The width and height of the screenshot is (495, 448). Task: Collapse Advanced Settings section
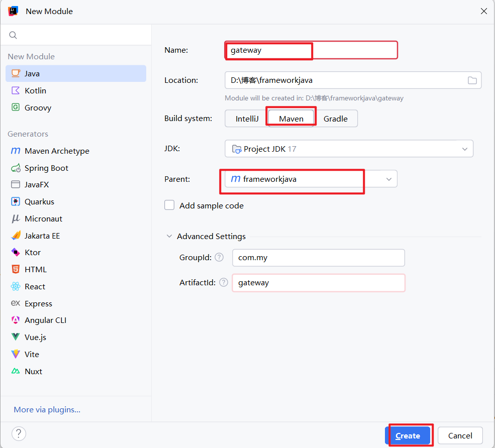(169, 236)
